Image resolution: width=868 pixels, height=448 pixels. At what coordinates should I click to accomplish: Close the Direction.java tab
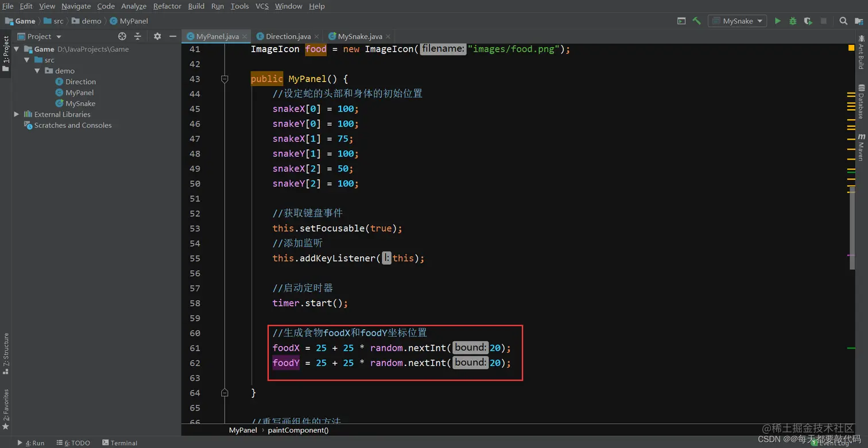click(317, 36)
